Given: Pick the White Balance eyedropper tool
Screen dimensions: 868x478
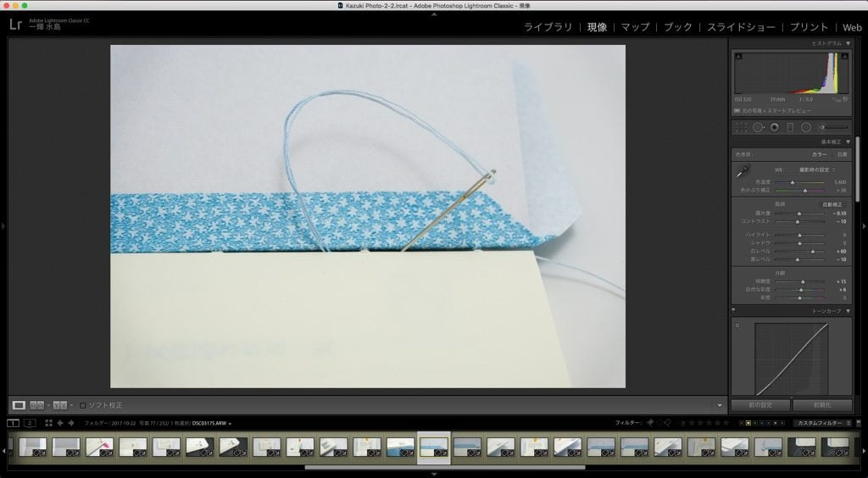Looking at the screenshot, I should click(743, 171).
